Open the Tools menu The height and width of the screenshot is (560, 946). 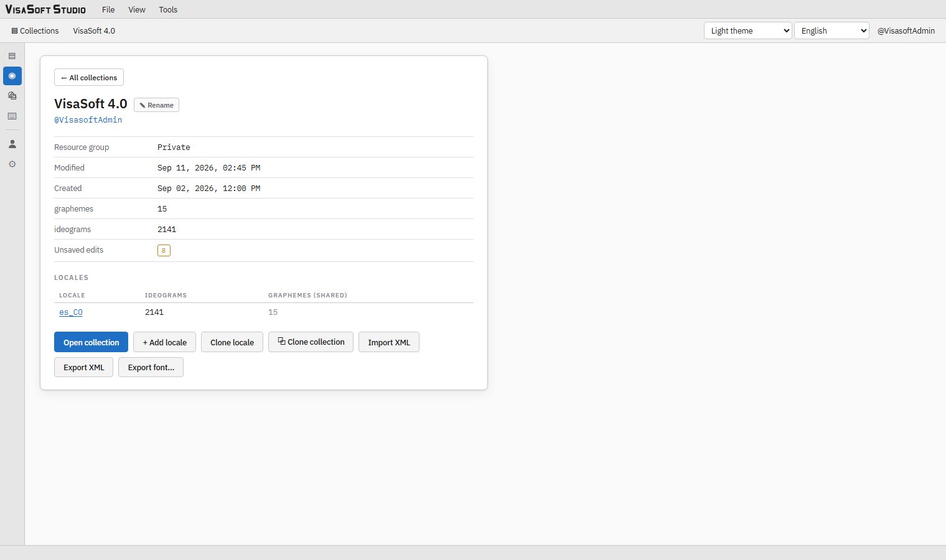pyautogui.click(x=168, y=9)
